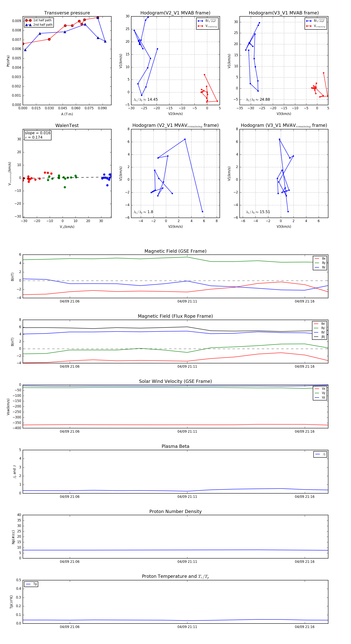Select '2nd half path' legend entry
The image size is (351, 644).
(39, 25)
